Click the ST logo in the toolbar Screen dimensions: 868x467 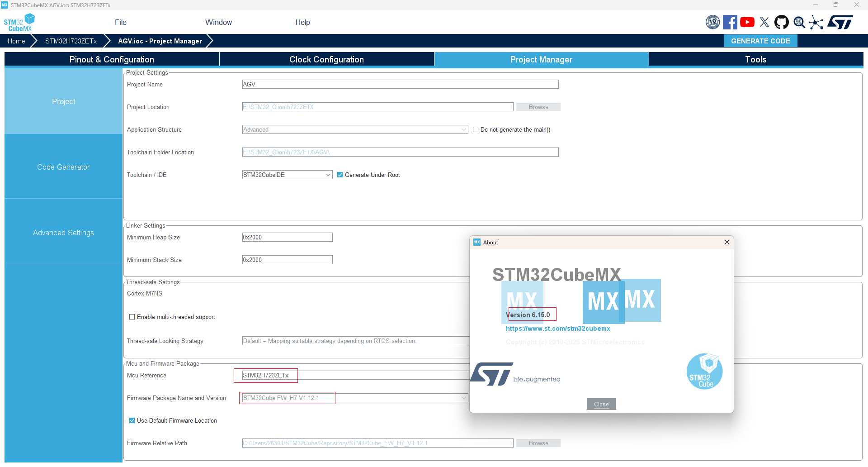click(840, 22)
